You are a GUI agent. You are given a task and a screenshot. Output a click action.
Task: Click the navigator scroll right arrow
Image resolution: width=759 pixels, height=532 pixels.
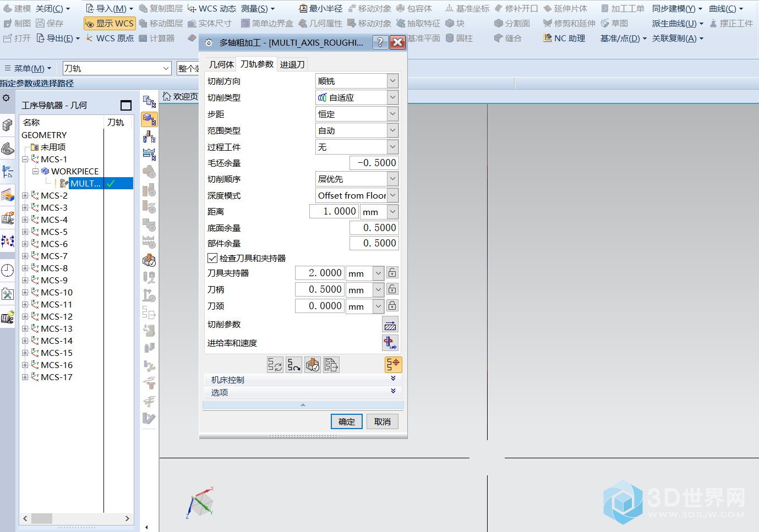click(127, 518)
